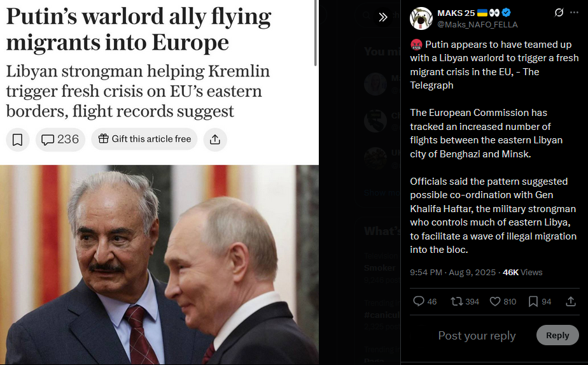Open the 236 article comments
This screenshot has height=365, width=588.
coord(60,140)
